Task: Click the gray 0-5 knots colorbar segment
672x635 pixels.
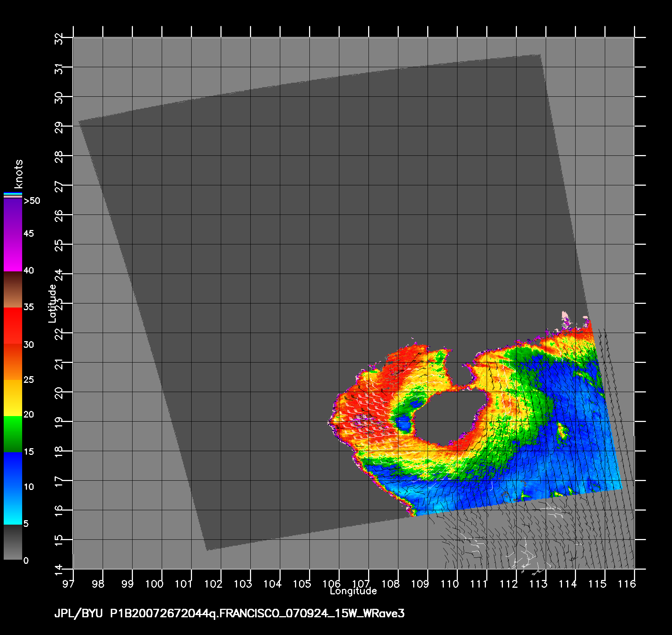Action: [13, 542]
